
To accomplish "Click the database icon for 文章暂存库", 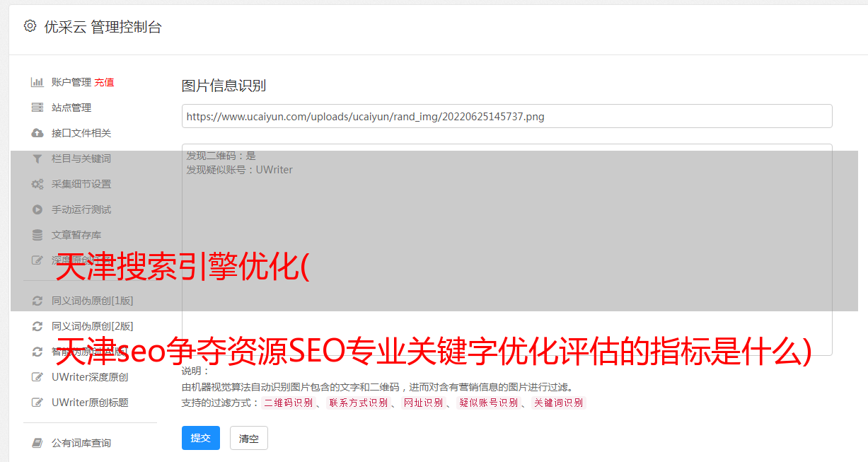I will pos(37,235).
